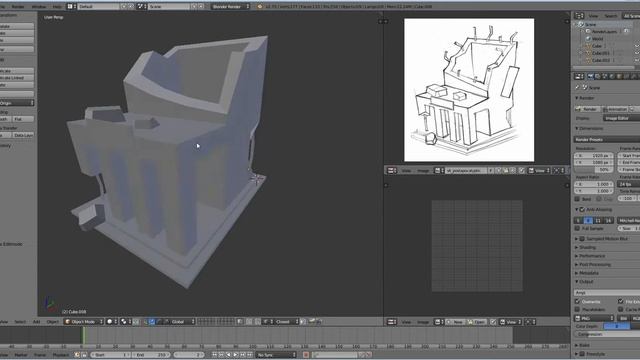Screen dimensions: 640x360
Task: Click the Animation render button
Action: (x=616, y=109)
